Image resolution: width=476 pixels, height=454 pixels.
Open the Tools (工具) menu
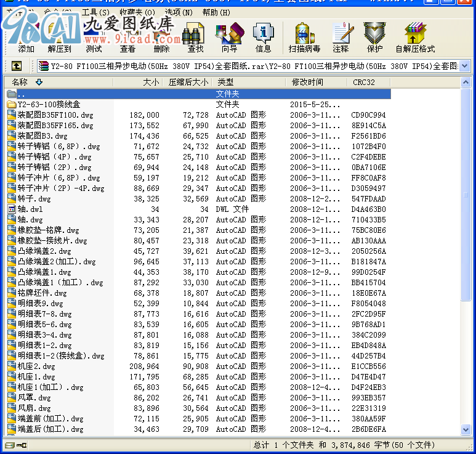pyautogui.click(x=95, y=12)
